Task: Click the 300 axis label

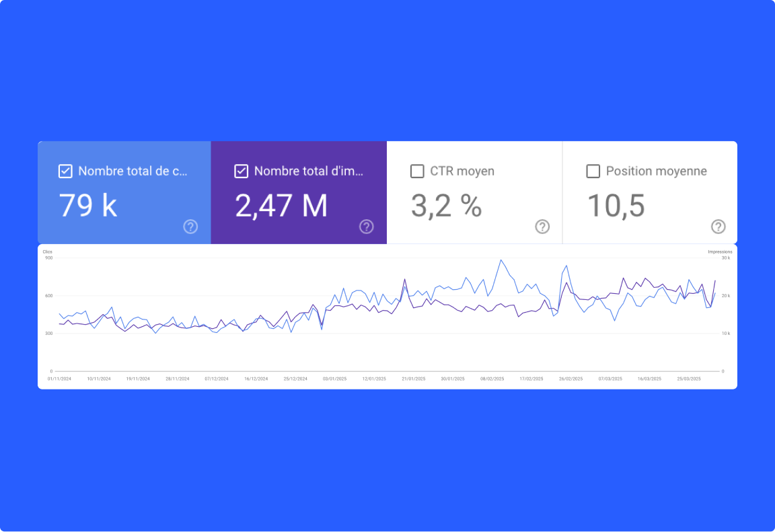Action: click(x=48, y=334)
